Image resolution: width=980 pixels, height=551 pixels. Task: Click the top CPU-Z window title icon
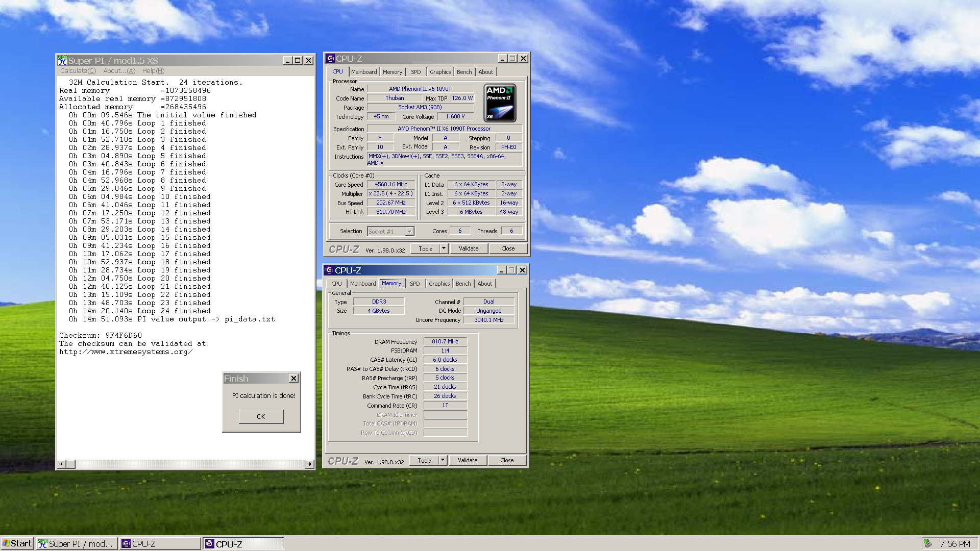(x=330, y=58)
